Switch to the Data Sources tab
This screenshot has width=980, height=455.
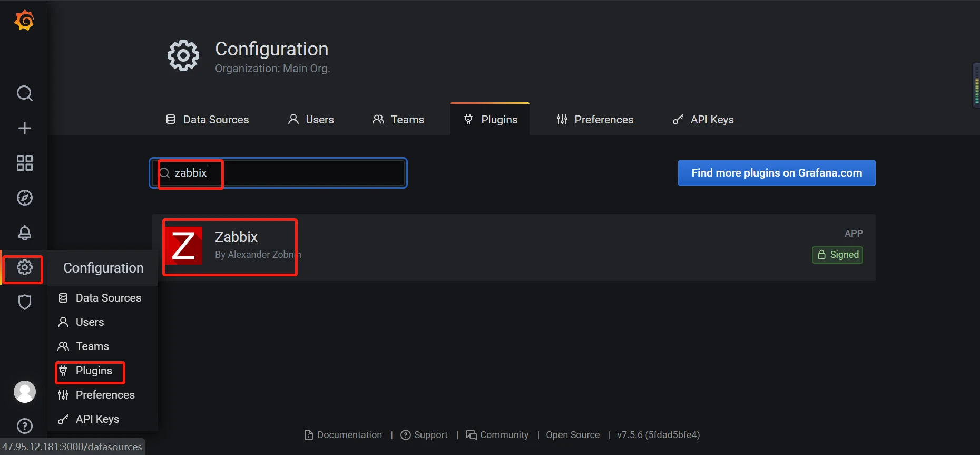(x=207, y=120)
